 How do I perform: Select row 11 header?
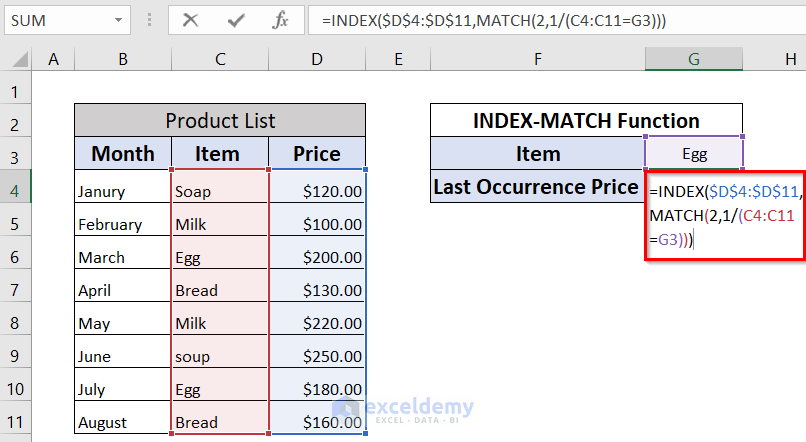pyautogui.click(x=15, y=421)
